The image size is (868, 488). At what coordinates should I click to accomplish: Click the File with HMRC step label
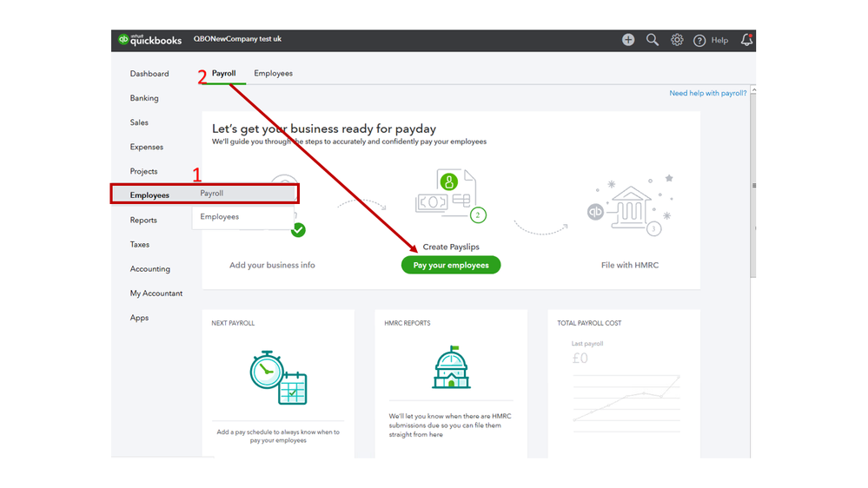click(630, 265)
